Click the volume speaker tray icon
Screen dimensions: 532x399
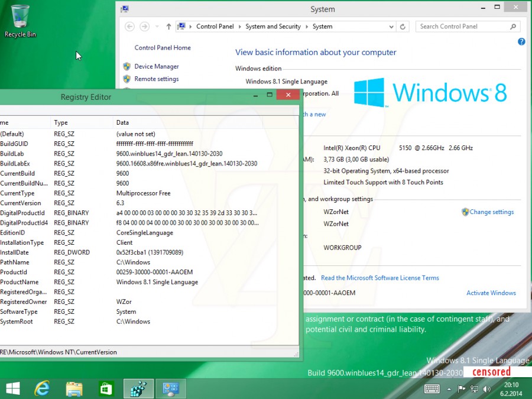point(486,389)
